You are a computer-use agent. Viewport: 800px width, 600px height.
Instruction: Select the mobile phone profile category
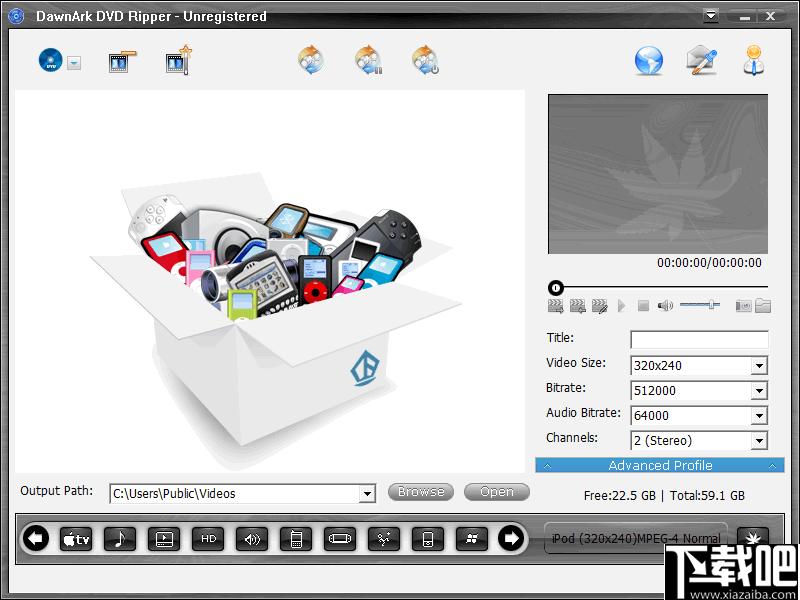(x=296, y=539)
